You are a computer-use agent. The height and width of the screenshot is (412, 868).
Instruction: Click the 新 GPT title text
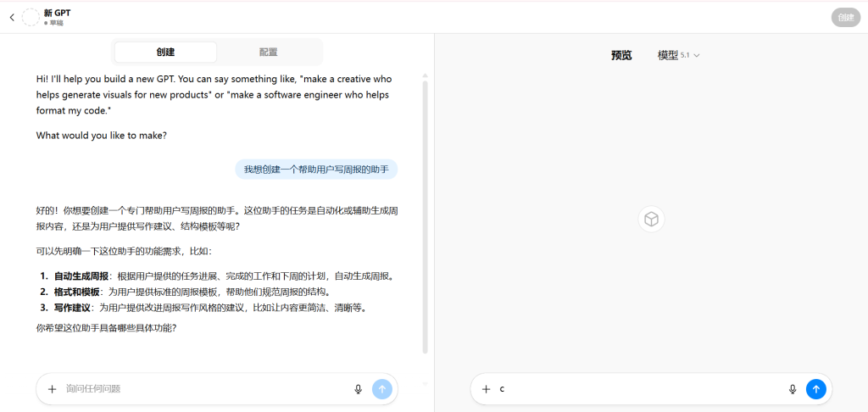[x=58, y=13]
